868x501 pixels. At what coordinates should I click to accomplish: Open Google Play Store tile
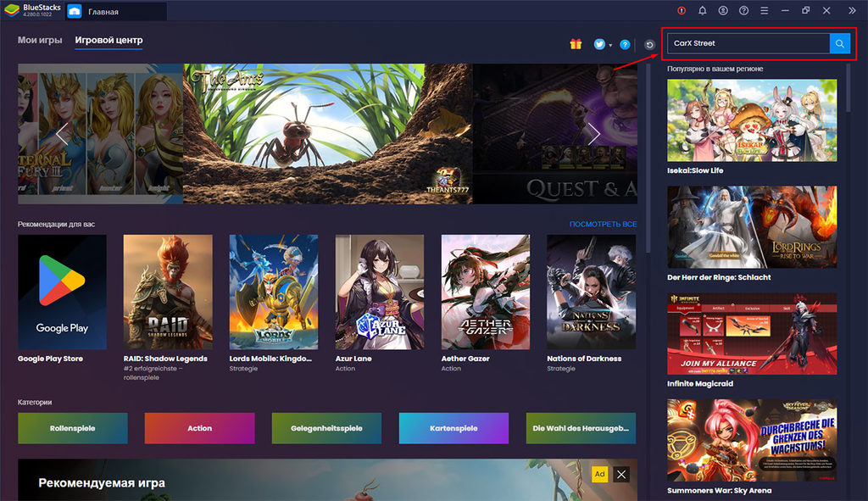pos(62,292)
